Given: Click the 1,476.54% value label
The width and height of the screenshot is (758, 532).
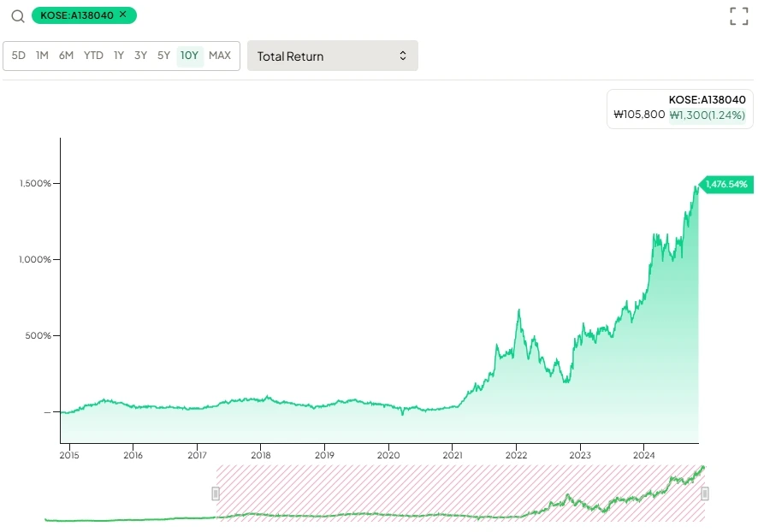Looking at the screenshot, I should [726, 184].
